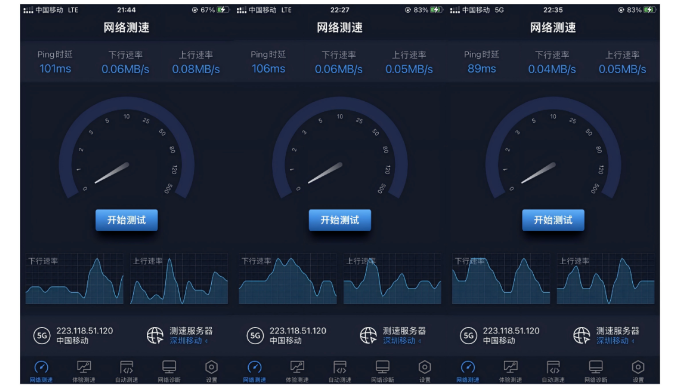Tap 0.06MB/s download rate on the 21:44 screen

tap(125, 69)
